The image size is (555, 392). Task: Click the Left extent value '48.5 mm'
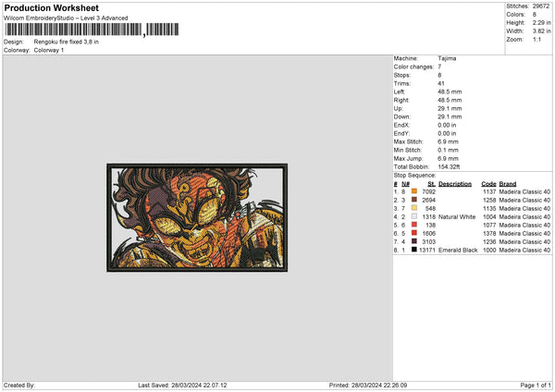coord(450,92)
